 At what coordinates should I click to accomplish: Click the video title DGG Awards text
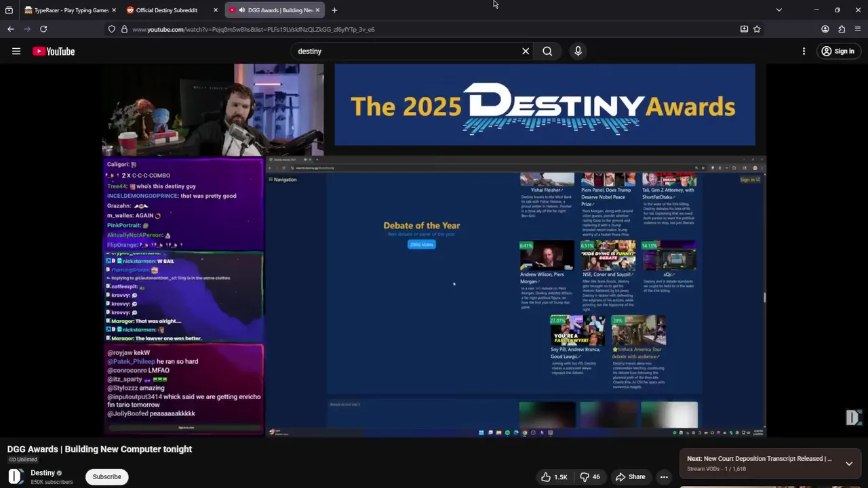click(x=100, y=449)
